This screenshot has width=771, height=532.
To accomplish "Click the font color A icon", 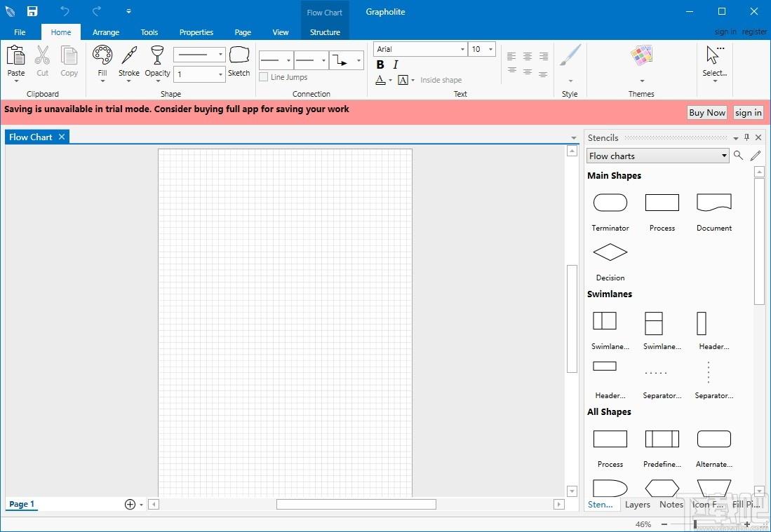I will coord(380,80).
